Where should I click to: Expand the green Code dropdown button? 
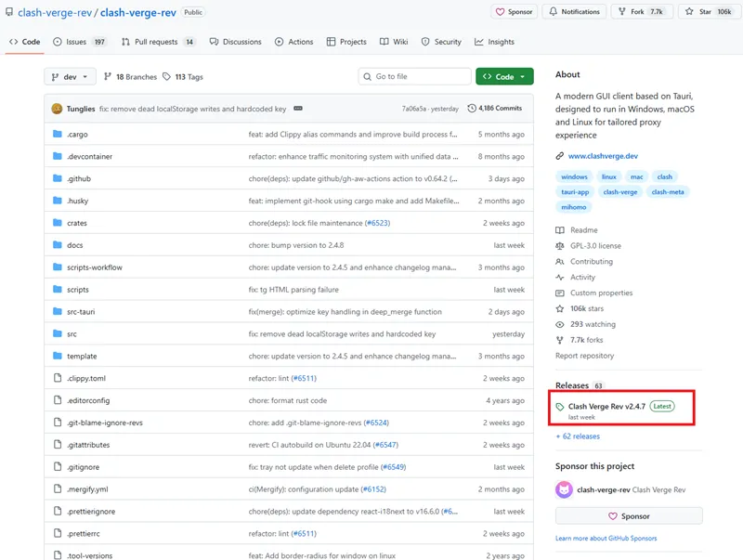(x=521, y=76)
